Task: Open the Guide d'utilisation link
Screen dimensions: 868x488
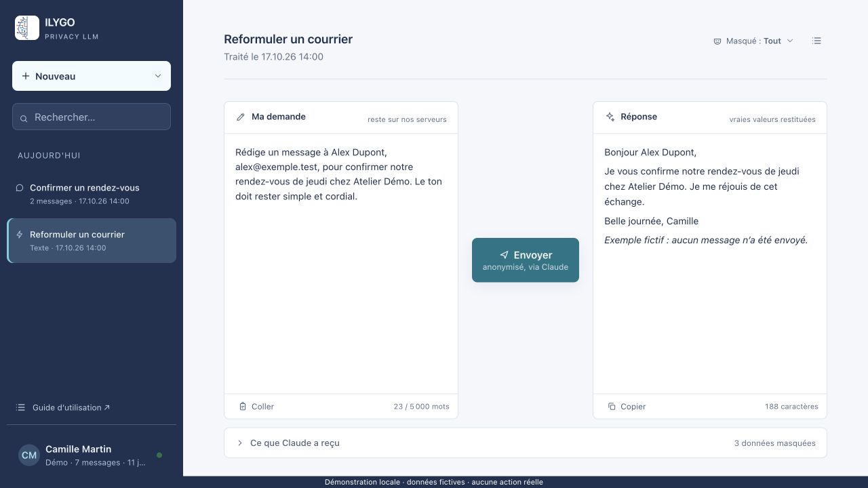Action: 63,407
